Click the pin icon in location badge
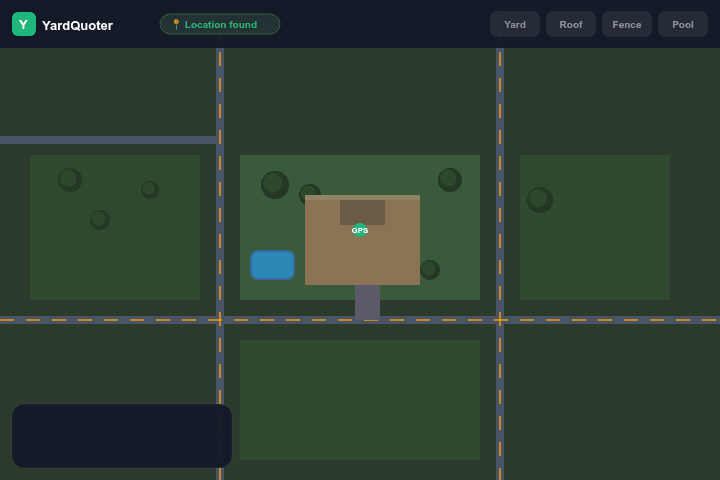The height and width of the screenshot is (480, 720). tap(176, 24)
